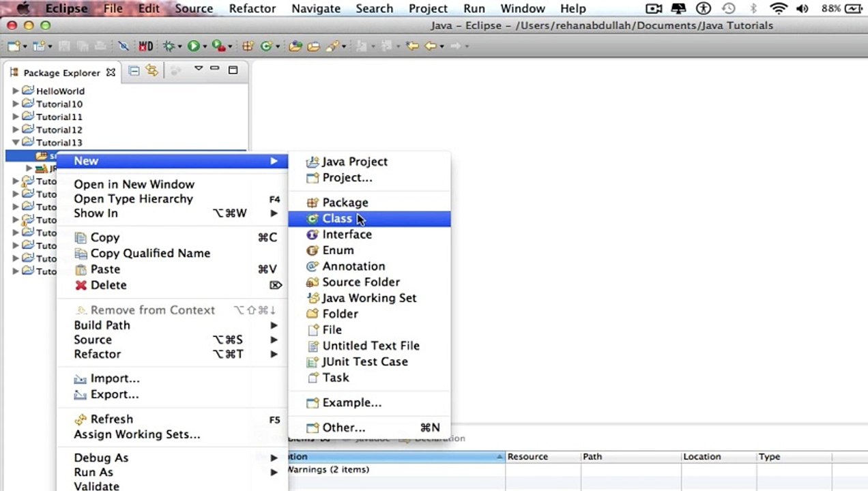
Task: Expand the Tutorial10 project
Action: pos(16,104)
